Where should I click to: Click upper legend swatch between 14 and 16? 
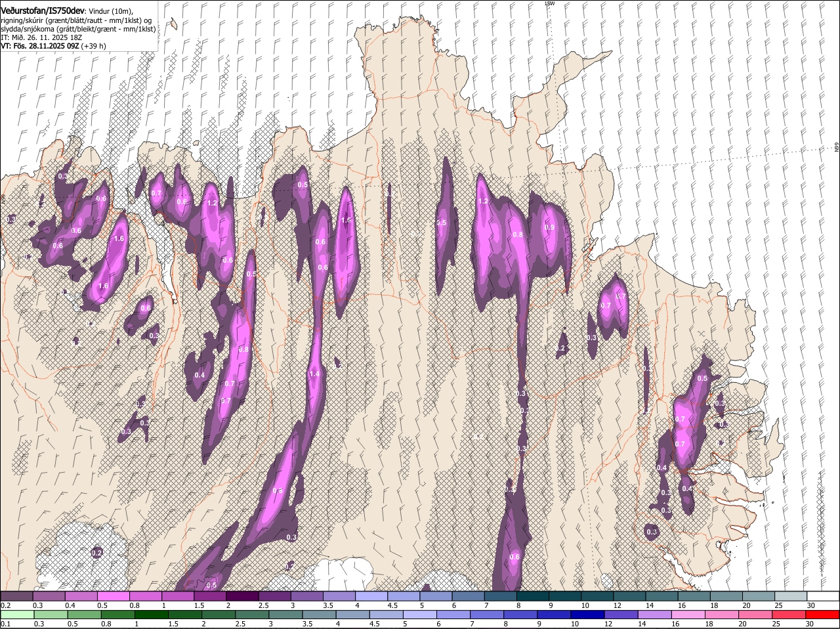point(661,596)
